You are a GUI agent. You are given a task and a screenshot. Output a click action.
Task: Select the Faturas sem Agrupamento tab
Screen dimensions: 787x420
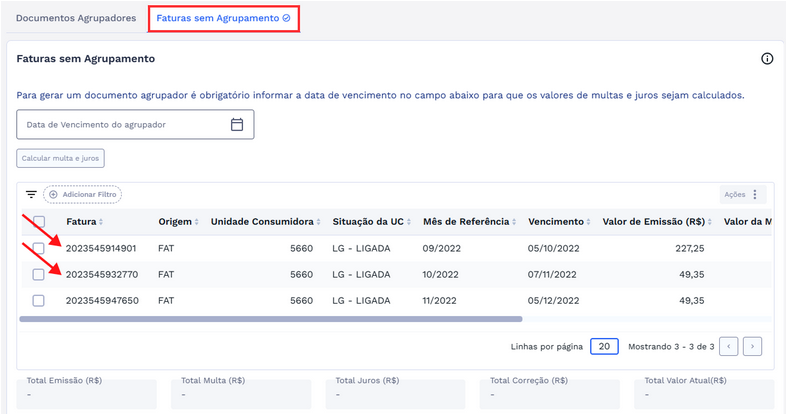[223, 18]
